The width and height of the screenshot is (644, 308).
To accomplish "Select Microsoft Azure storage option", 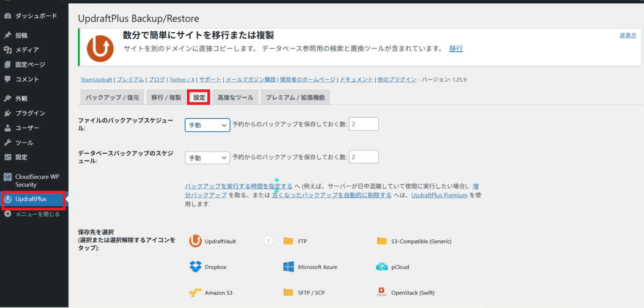I will tap(289, 267).
